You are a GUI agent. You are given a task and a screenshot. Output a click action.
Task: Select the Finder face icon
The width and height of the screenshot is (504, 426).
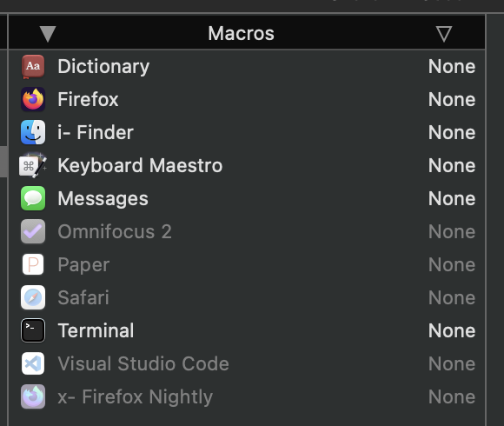coord(33,132)
